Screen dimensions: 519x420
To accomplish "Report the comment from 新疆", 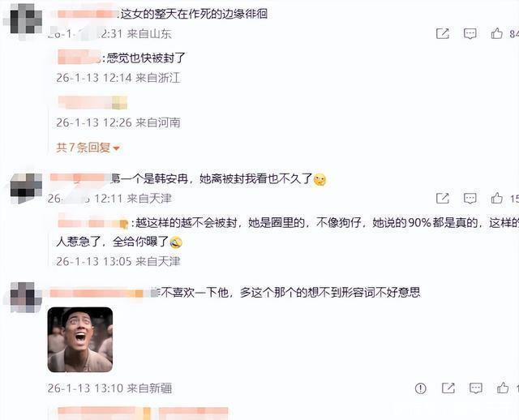I will pos(420,388).
